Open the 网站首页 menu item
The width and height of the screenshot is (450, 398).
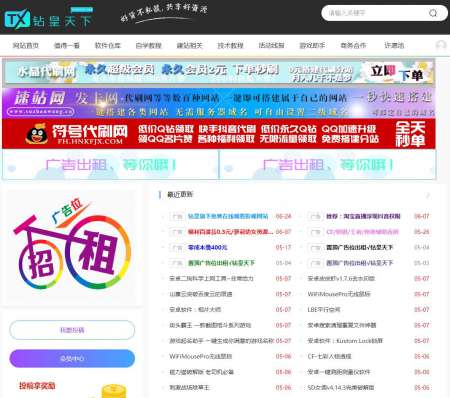[x=26, y=45]
